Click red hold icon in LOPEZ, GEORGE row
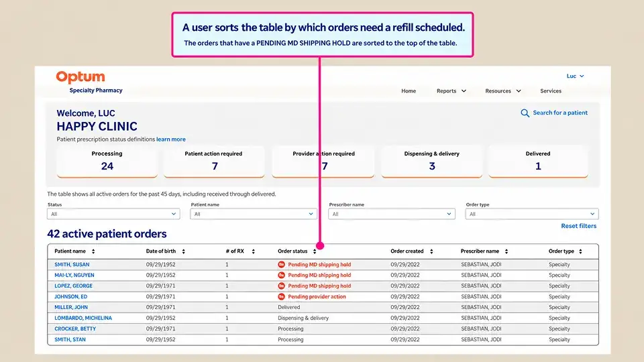The width and height of the screenshot is (644, 362). click(x=281, y=286)
